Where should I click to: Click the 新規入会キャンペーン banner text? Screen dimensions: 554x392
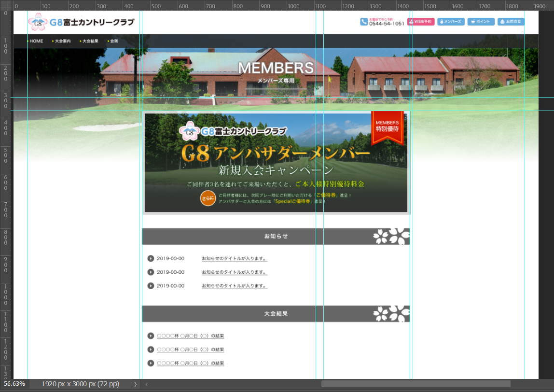pos(276,170)
